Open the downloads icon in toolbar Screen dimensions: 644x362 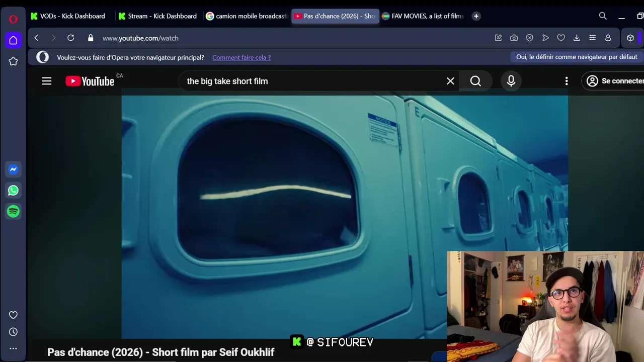tap(577, 38)
